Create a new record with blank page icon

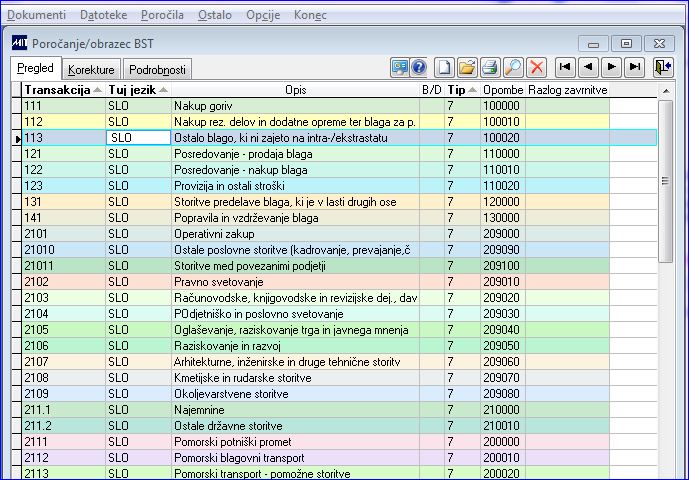(444, 68)
